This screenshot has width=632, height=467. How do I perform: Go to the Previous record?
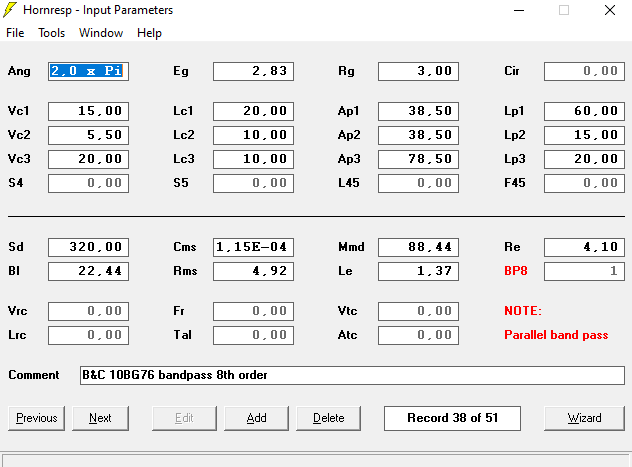point(37,418)
